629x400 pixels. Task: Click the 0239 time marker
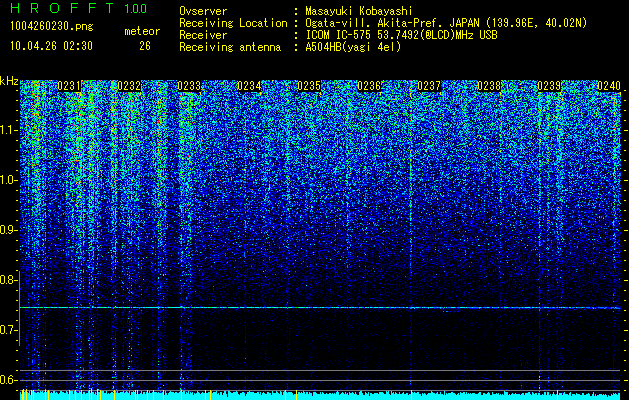click(549, 86)
